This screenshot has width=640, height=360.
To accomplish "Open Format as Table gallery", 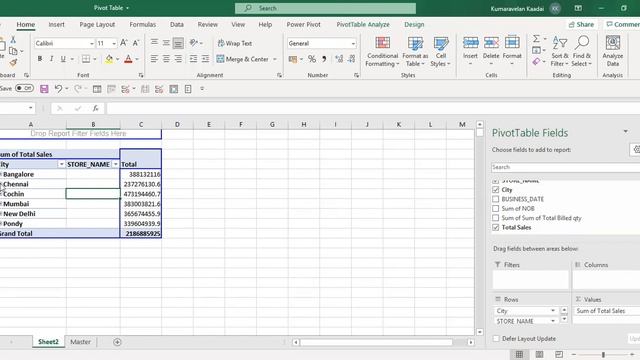I will coord(415,51).
